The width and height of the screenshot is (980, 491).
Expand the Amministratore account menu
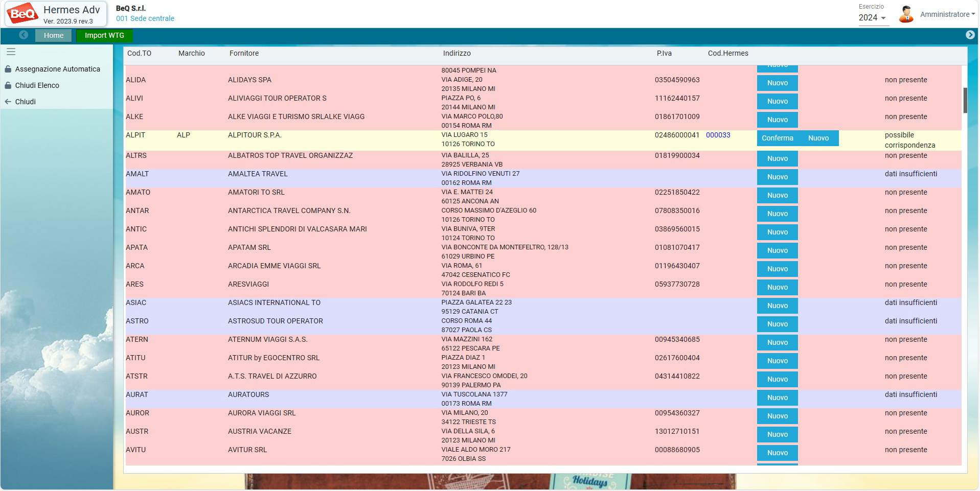point(947,14)
